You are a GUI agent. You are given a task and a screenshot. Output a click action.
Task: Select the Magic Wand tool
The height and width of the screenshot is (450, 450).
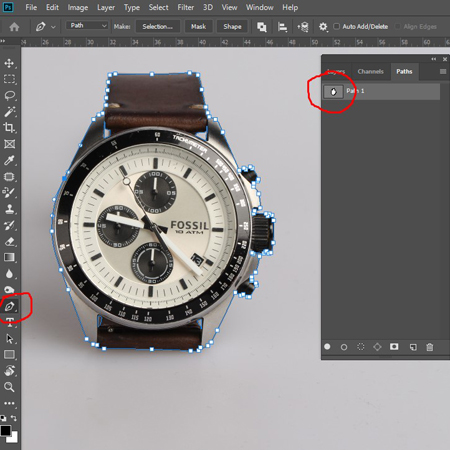9,112
